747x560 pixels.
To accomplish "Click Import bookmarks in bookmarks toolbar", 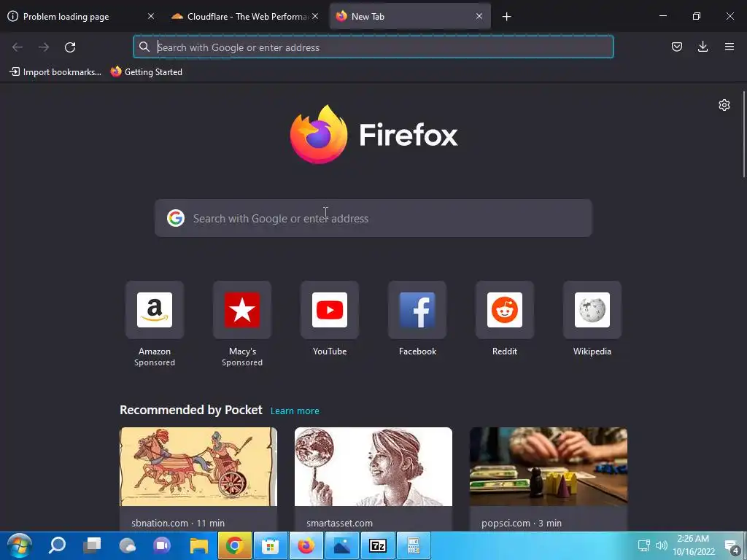I will [55, 72].
